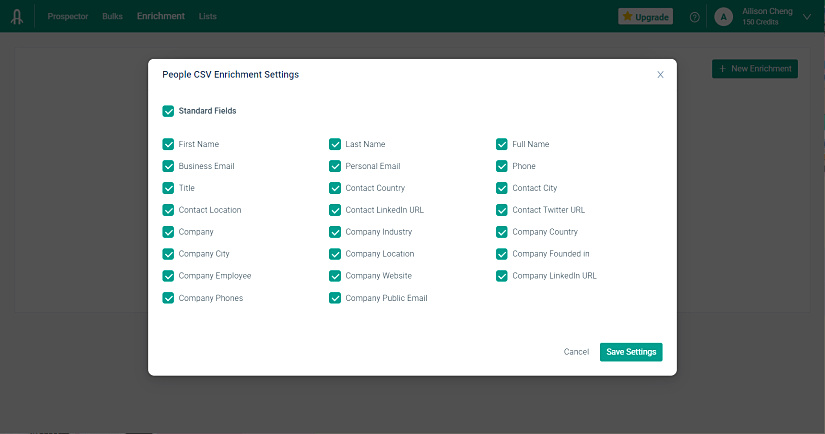Click the app logo in top-left corner

coord(17,17)
